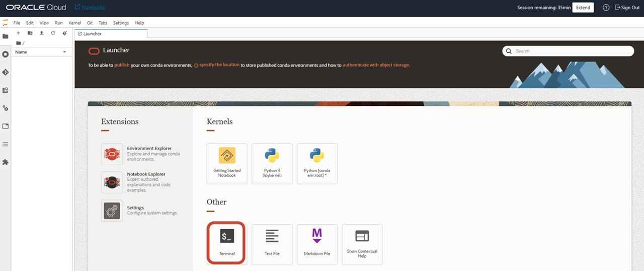Open the Property Inspector gears panel
This screenshot has height=271, width=644.
point(6,108)
